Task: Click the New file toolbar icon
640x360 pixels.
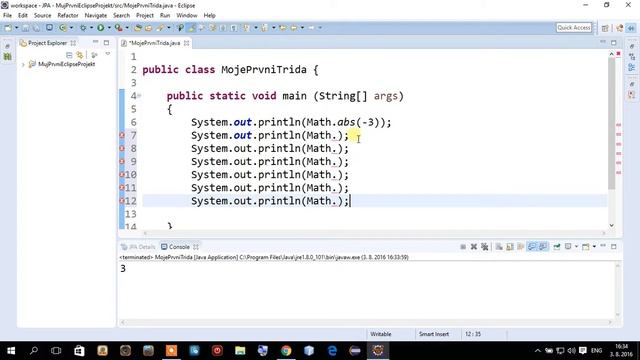Action: pyautogui.click(x=8, y=28)
